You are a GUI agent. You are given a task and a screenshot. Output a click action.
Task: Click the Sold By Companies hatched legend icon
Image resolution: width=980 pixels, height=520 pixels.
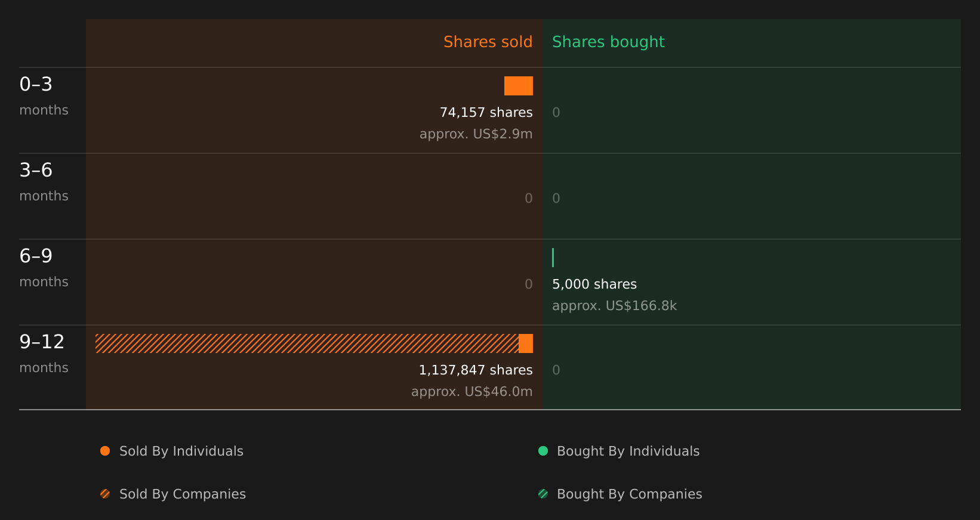click(x=105, y=494)
